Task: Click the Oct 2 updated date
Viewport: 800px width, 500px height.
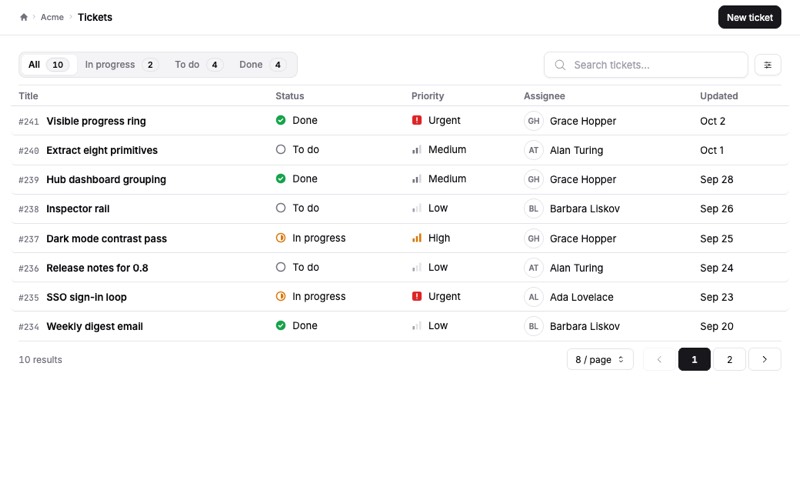Action: click(712, 121)
